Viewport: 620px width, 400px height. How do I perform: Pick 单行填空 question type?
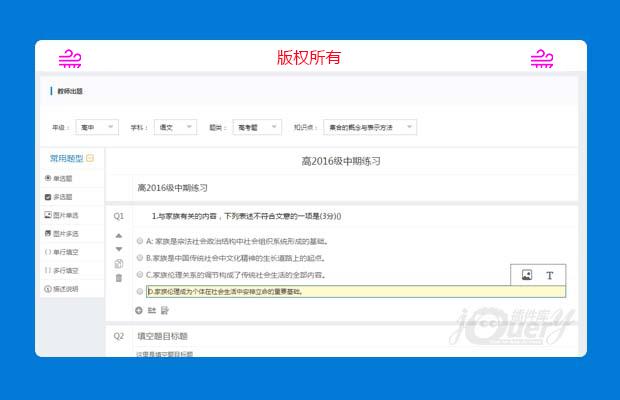click(61, 252)
